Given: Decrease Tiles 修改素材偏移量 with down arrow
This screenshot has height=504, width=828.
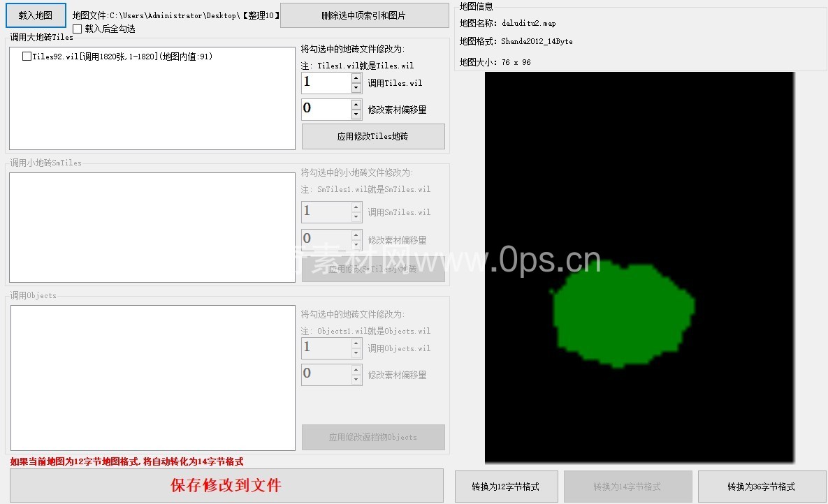Looking at the screenshot, I should click(356, 114).
